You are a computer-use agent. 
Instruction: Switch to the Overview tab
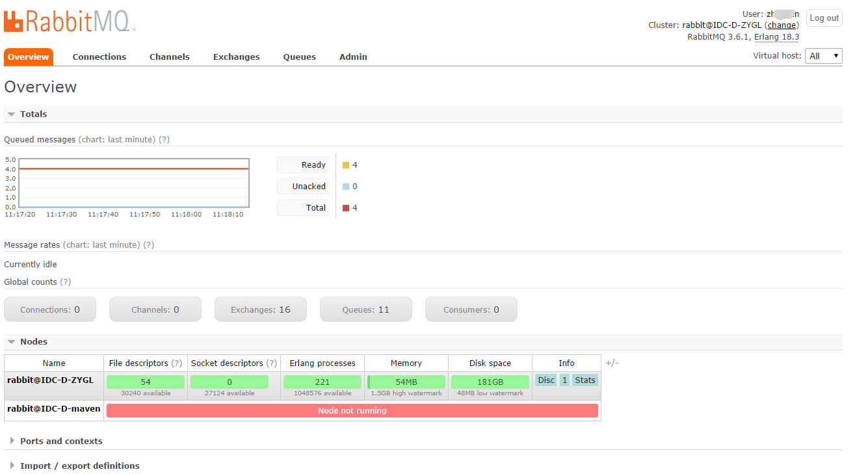tap(29, 57)
